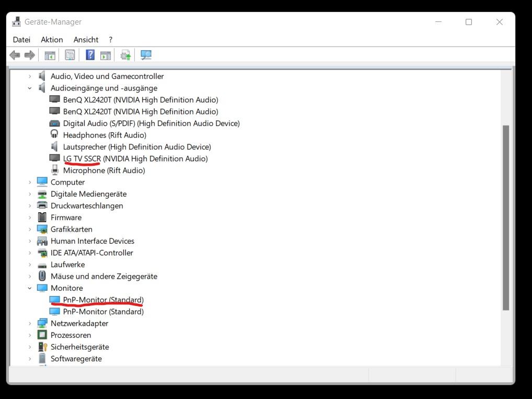This screenshot has height=399, width=532.
Task: Click the vertical scrollbar thumb
Action: (506, 218)
